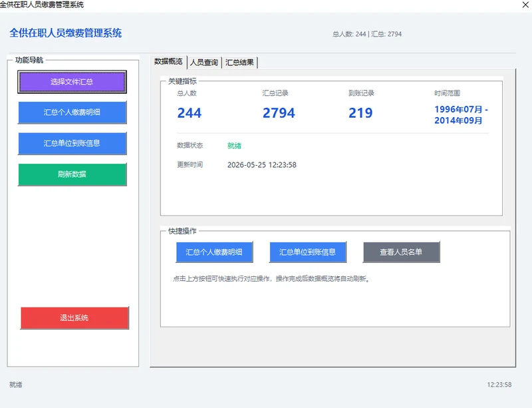Click the 总人数 label above 244
532x408 pixels.
(x=187, y=93)
